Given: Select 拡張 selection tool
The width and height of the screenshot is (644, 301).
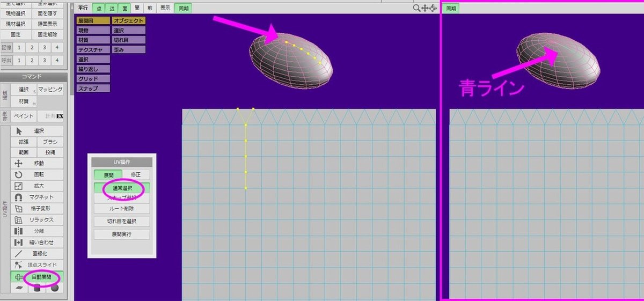Looking at the screenshot, I should tap(24, 142).
